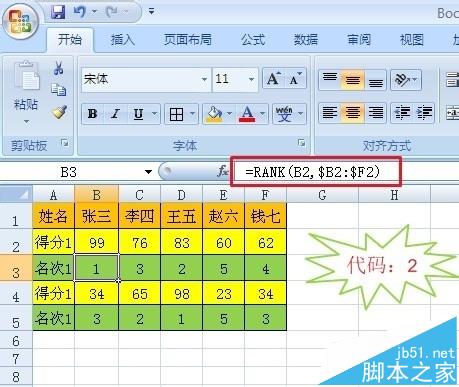
Task: Align cell text right
Action: 376,113
